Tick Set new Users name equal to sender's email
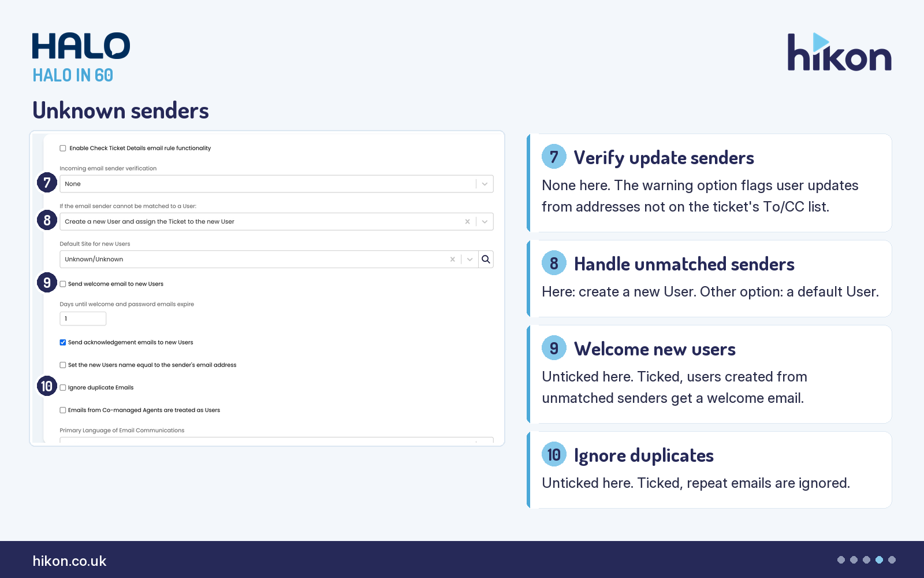Image resolution: width=924 pixels, height=578 pixels. [x=63, y=365]
